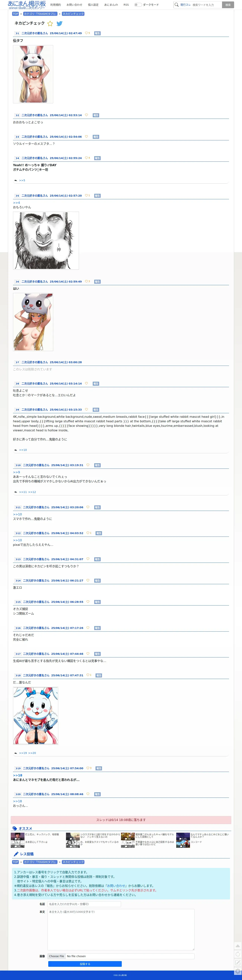This screenshot has height=980, width=242.
Task: Click the 検索 search button
Action: 228,5
